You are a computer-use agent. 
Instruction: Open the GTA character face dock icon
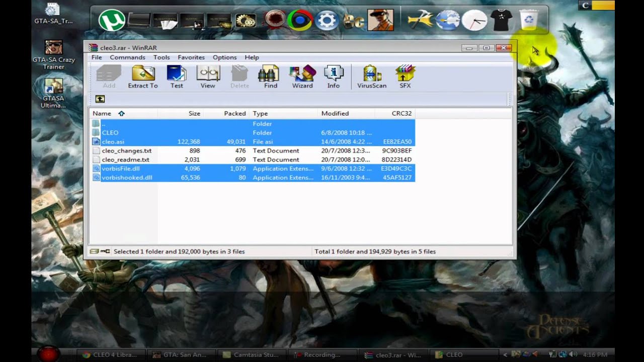point(380,20)
